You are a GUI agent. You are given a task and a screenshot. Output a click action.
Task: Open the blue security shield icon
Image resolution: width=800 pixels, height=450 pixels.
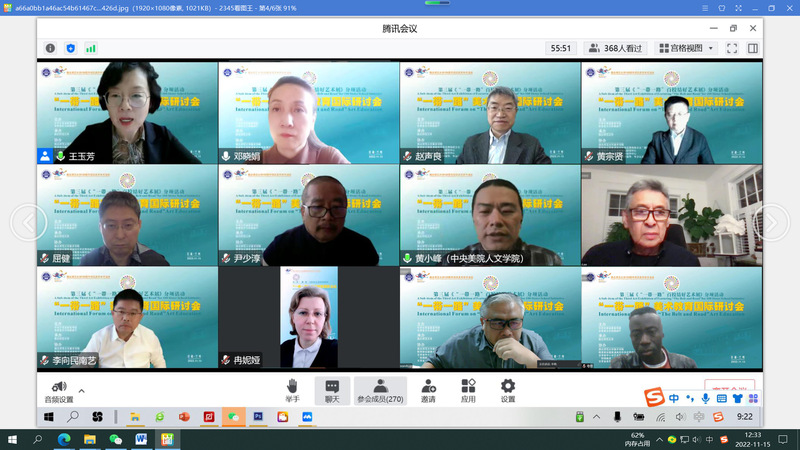coord(70,48)
